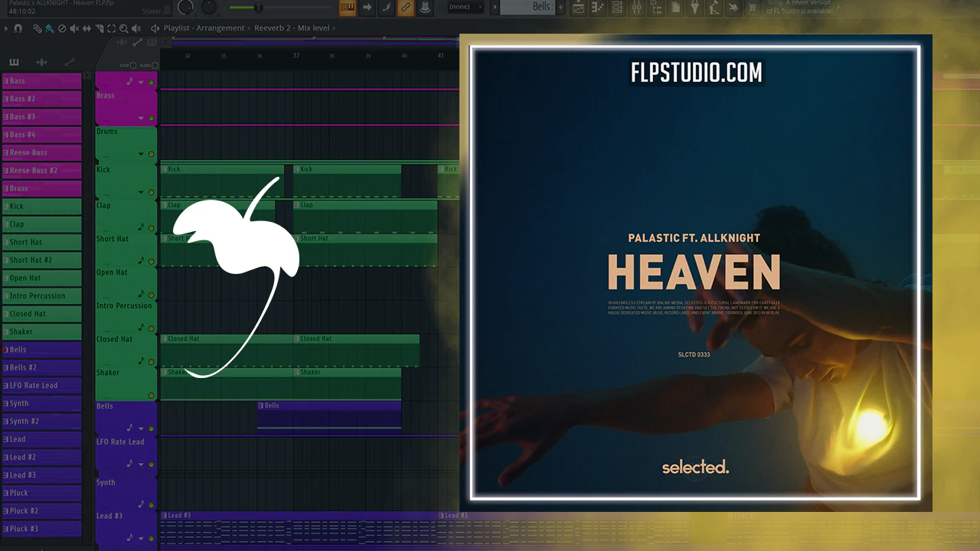The height and width of the screenshot is (551, 980).
Task: Click the shopping cart icon in top toolbar
Action: pyautogui.click(x=751, y=7)
